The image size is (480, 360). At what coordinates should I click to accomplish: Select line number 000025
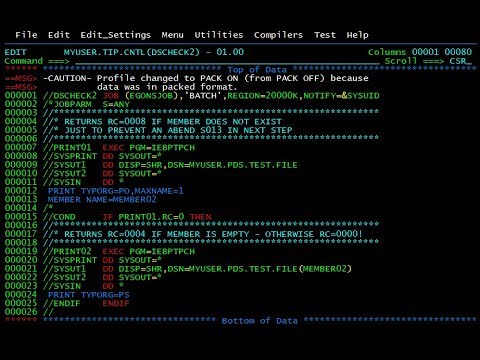21,304
